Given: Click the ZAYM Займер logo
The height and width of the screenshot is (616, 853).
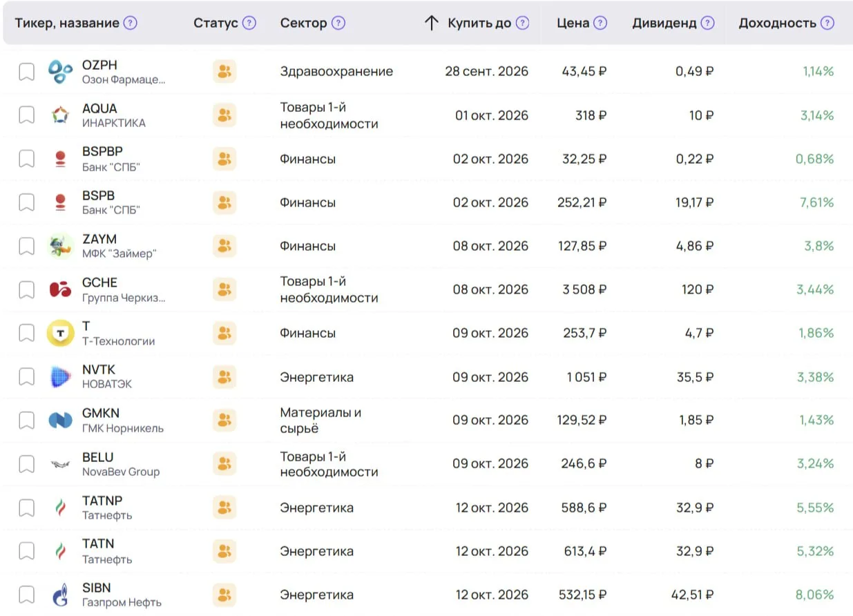Looking at the screenshot, I should pos(60,246).
